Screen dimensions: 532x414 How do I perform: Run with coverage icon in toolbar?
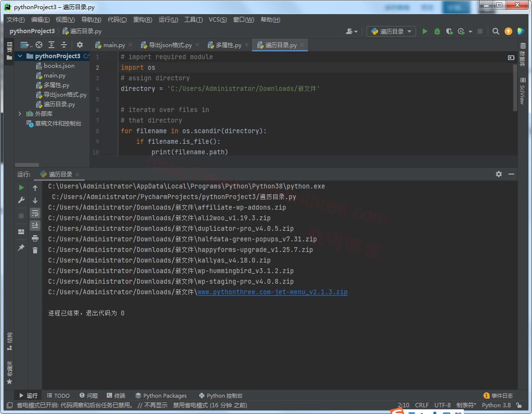[449, 31]
